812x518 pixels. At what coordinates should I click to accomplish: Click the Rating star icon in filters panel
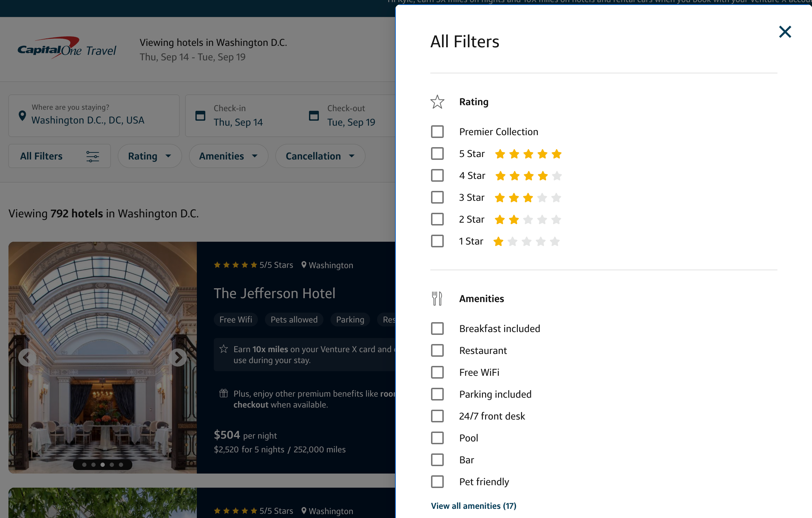[x=437, y=101]
